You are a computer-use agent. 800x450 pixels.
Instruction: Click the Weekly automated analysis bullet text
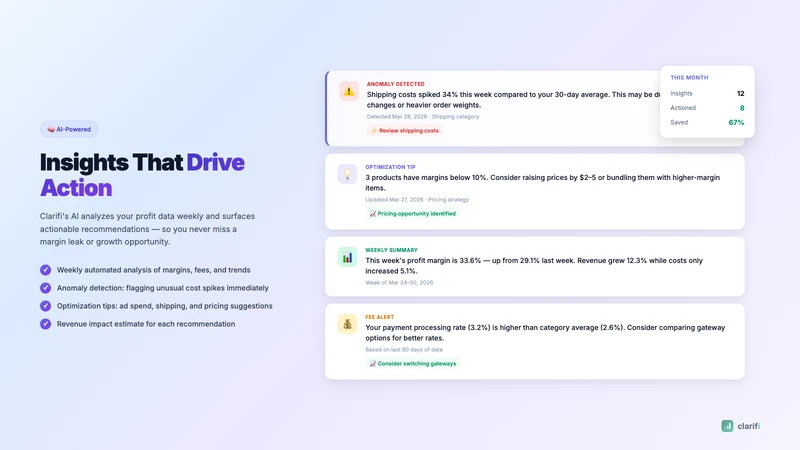pyautogui.click(x=154, y=270)
